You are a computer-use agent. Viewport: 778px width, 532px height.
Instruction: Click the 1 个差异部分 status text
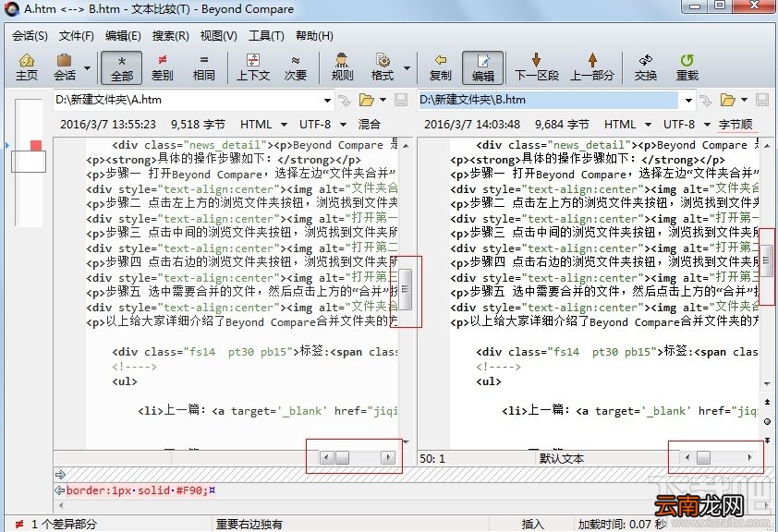point(64,524)
